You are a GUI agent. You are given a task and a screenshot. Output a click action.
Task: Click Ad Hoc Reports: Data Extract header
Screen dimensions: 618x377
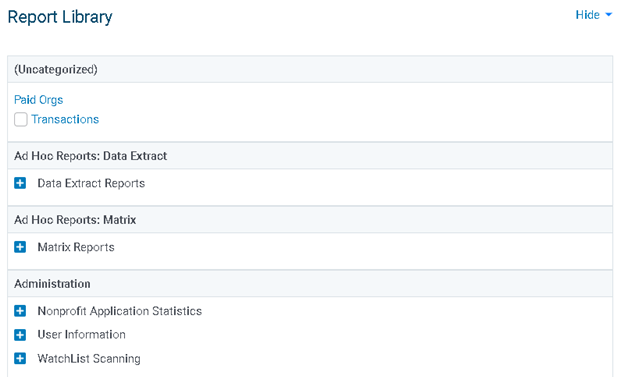click(310, 156)
